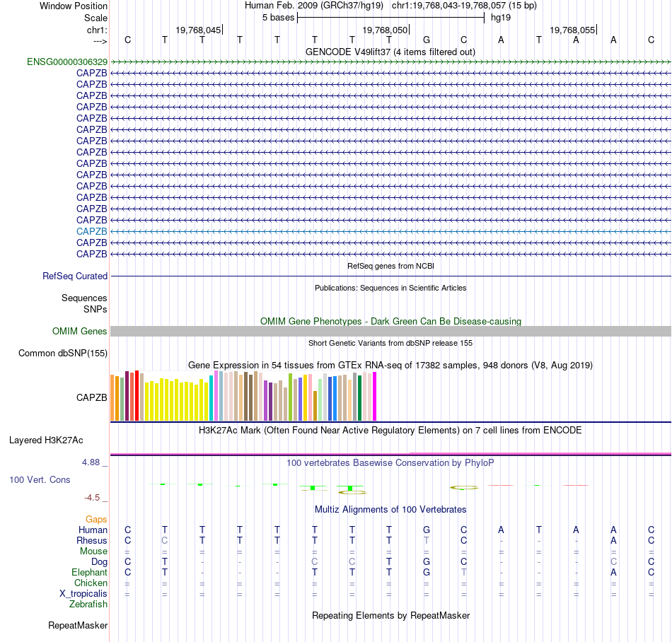Viewport: 672px width, 642px height.
Task: Click the GENCODE V49lift37 track title
Action: click(390, 52)
